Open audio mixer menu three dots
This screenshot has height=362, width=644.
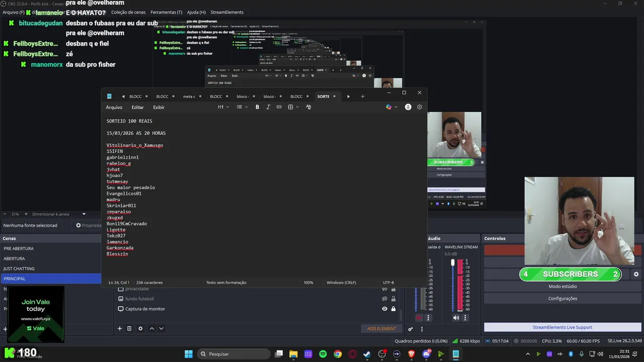pyautogui.click(x=422, y=329)
